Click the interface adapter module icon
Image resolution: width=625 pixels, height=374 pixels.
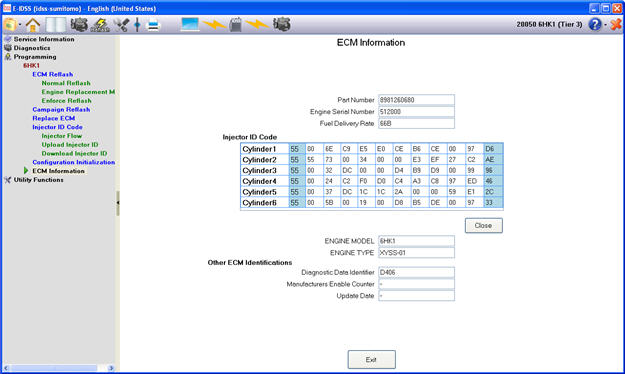[236, 25]
